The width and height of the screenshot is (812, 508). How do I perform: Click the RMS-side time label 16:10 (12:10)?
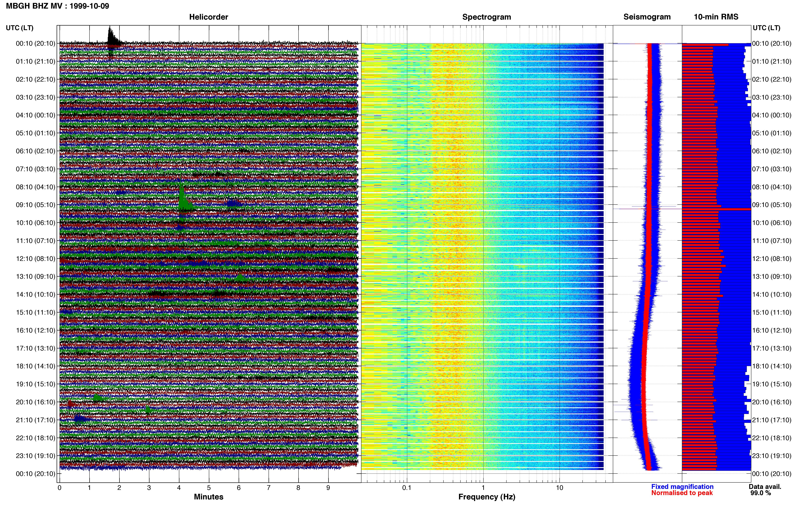coord(772,330)
